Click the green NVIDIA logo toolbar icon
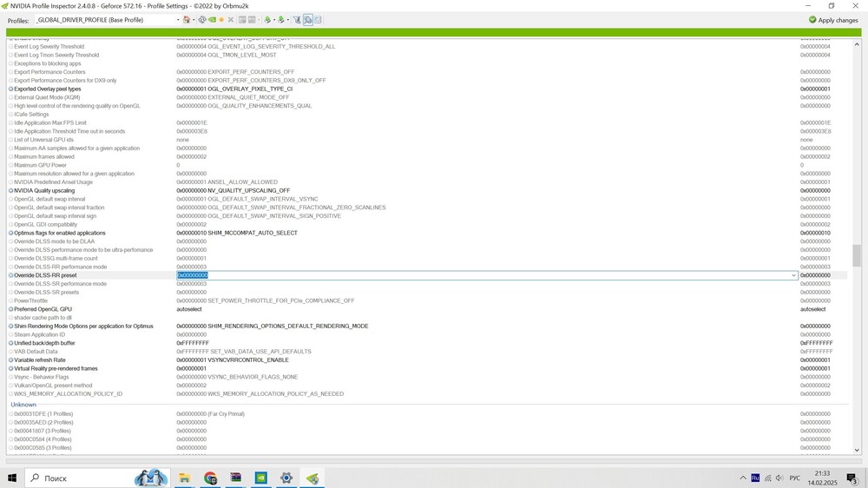This screenshot has width=868, height=488. click(212, 19)
